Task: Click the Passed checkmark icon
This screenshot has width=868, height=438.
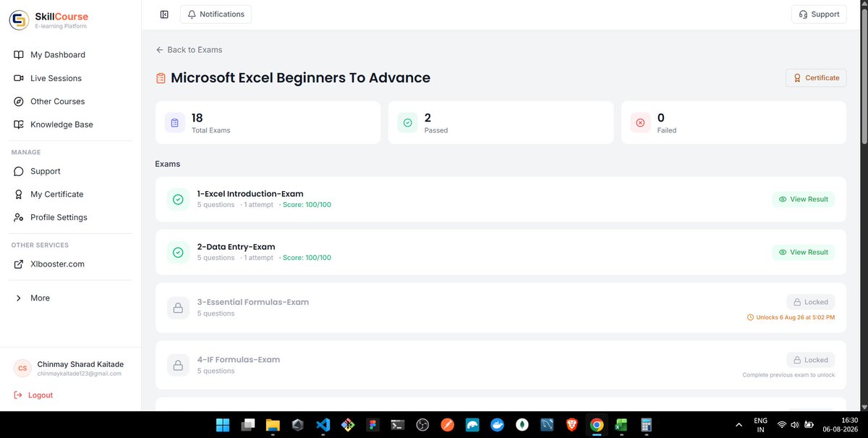Action: [x=407, y=123]
